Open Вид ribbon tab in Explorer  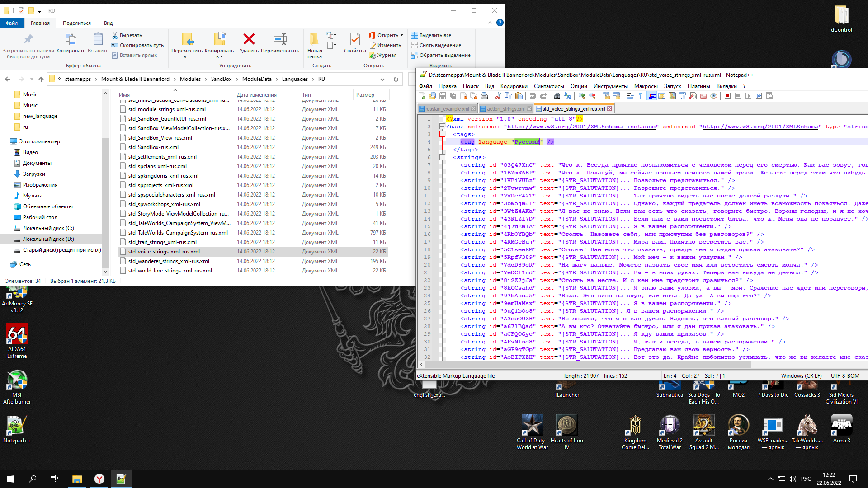(108, 23)
